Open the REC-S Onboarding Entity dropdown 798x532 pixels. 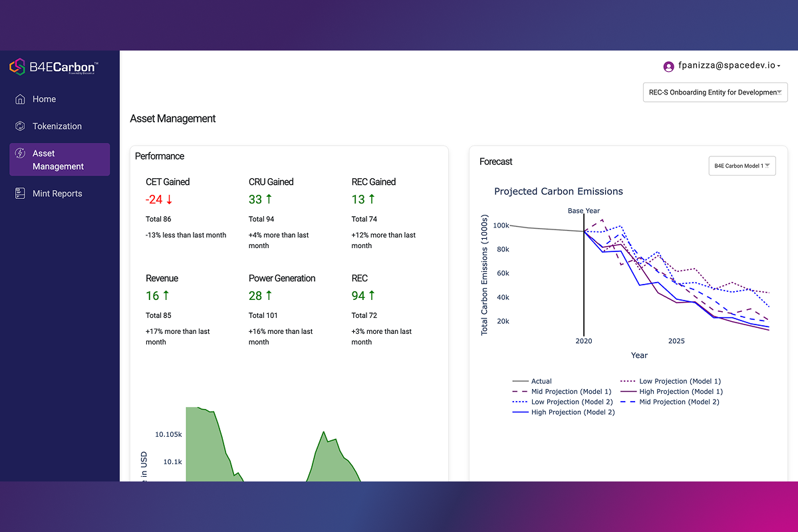[715, 92]
